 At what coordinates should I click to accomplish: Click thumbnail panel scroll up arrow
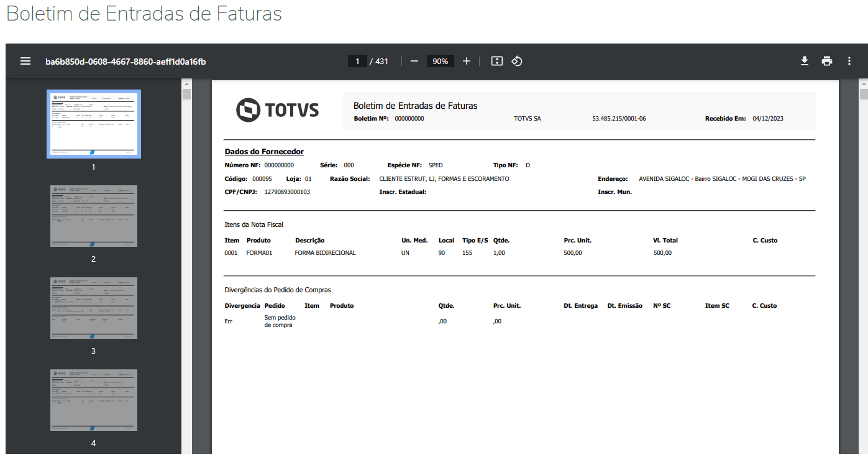click(x=186, y=83)
